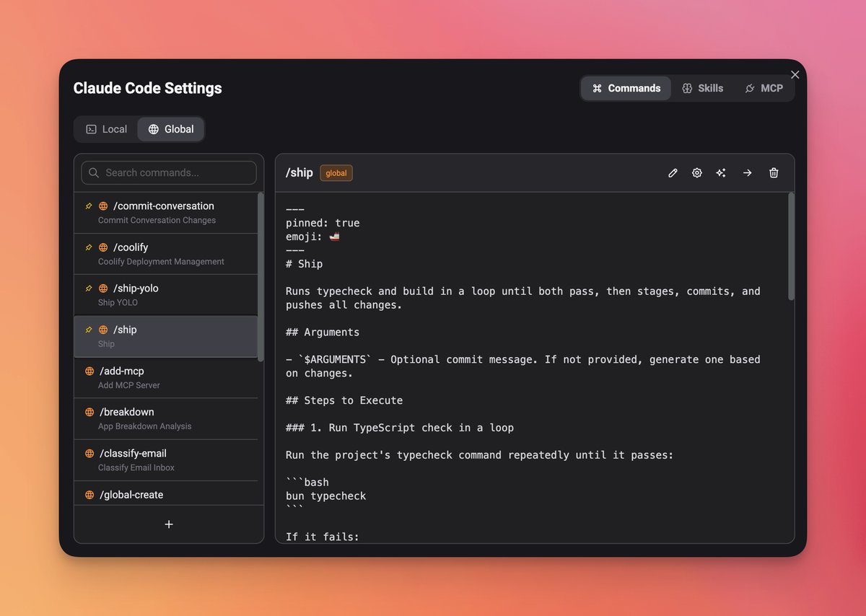Click the 'bun typecheck' code line

pos(326,496)
